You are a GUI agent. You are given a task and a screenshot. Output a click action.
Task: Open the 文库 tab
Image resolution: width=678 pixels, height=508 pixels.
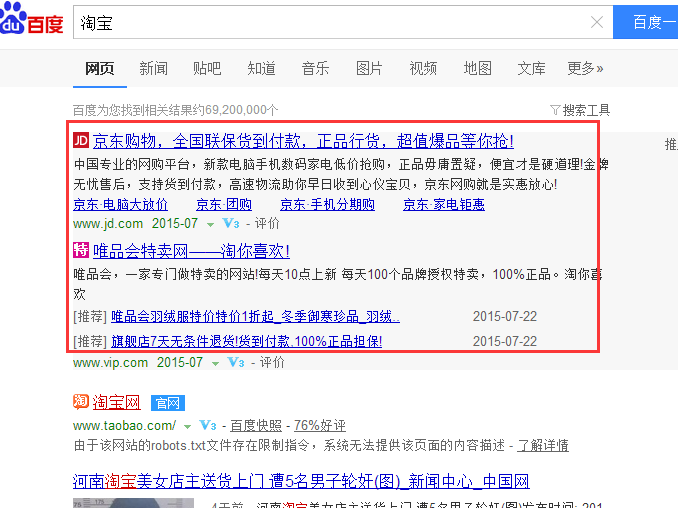(x=531, y=68)
